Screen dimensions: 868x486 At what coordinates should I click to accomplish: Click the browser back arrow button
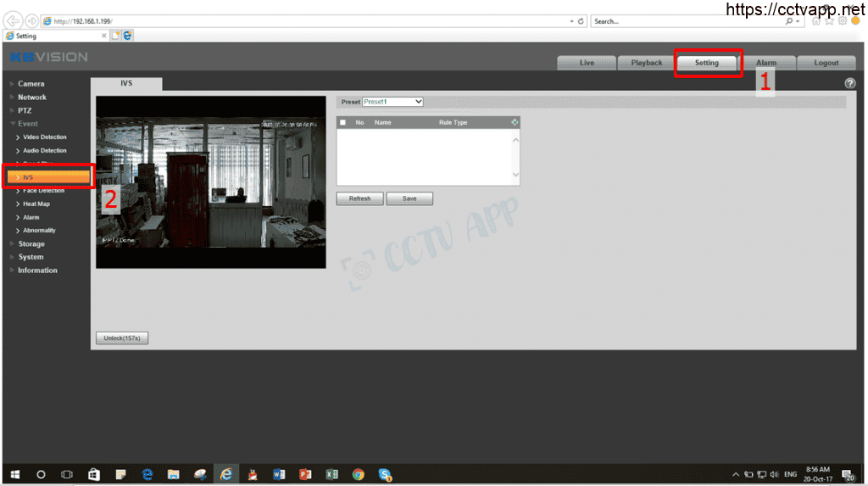(x=14, y=20)
